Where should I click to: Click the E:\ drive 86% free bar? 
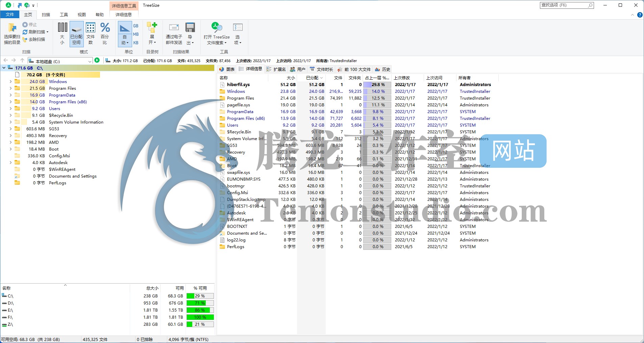coord(200,310)
